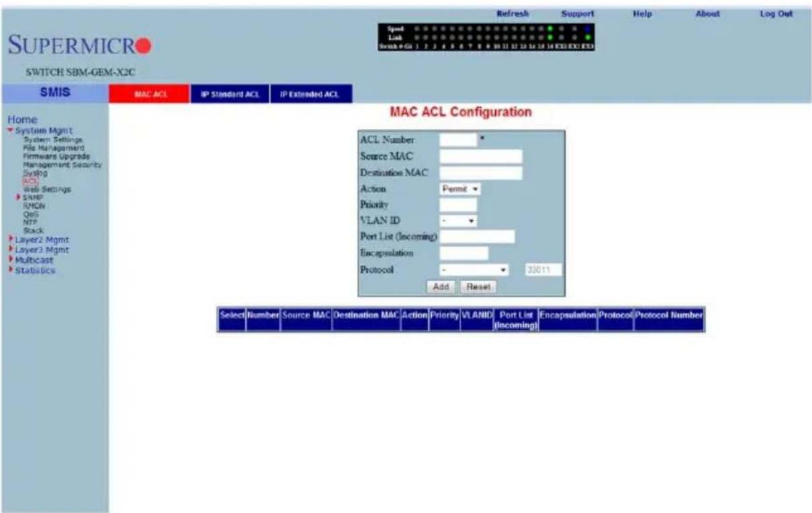The image size is (812, 513).
Task: Switch to the IP Extended ACL tab
Action: point(311,95)
